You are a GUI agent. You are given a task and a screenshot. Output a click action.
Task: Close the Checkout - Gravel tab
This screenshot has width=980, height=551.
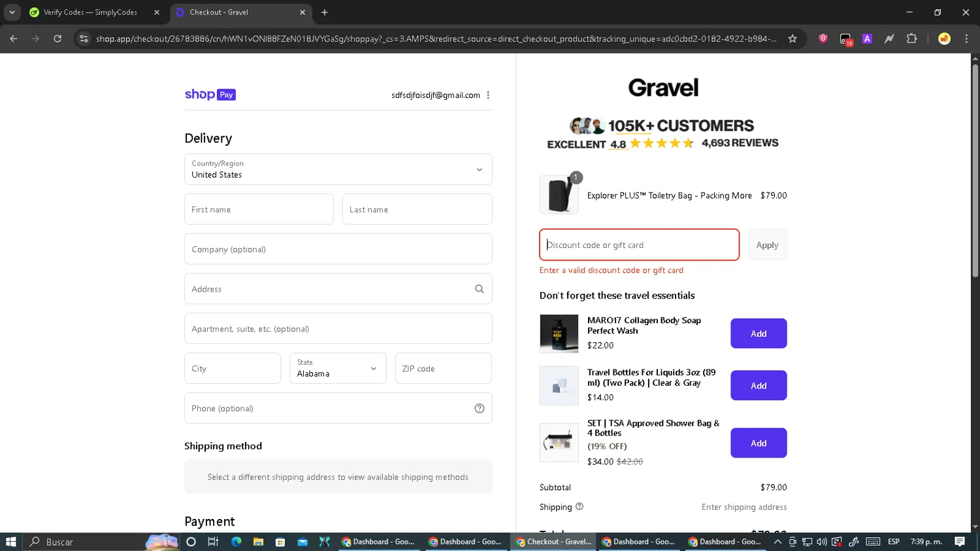(302, 12)
